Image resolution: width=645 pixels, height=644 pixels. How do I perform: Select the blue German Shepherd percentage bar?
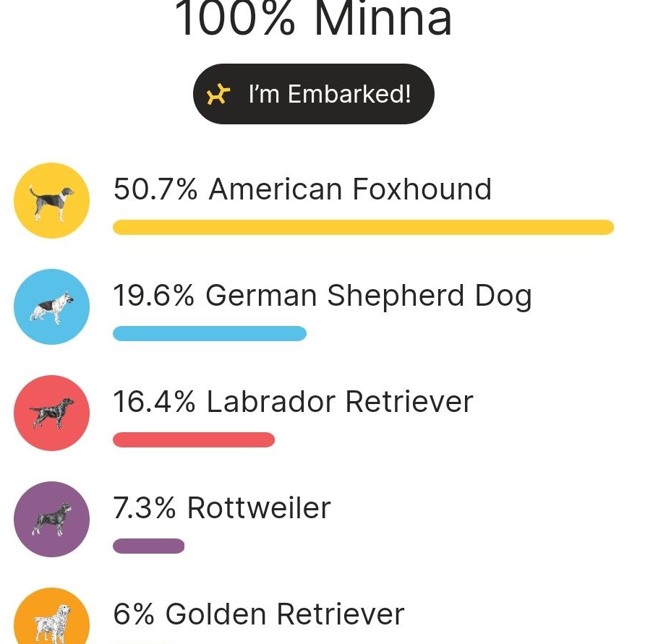[210, 333]
